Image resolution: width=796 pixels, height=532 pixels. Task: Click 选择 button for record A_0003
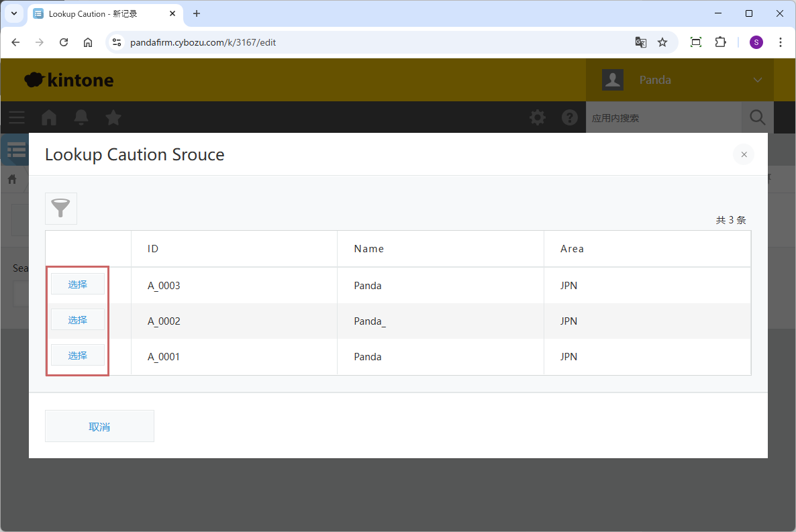click(78, 284)
